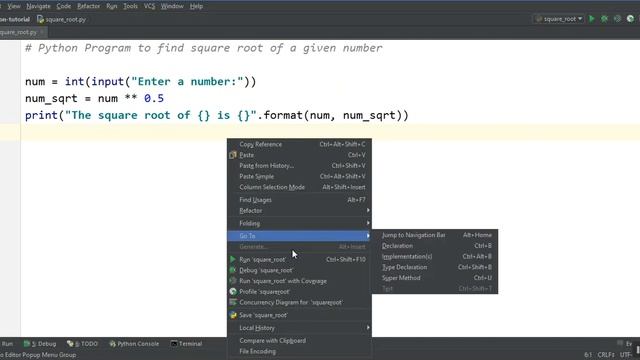Choose File Encoding in context menu
Image resolution: width=640 pixels, height=360 pixels.
pos(299,351)
